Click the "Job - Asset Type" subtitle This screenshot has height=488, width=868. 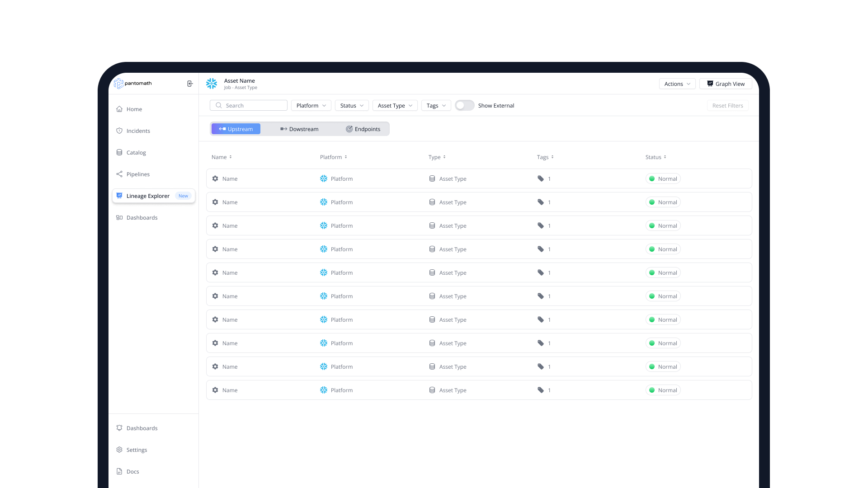(x=241, y=88)
